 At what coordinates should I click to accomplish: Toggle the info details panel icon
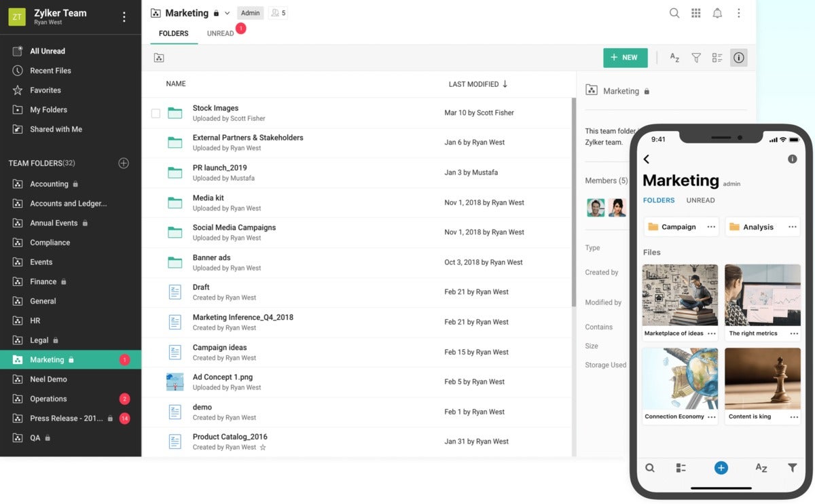click(739, 58)
